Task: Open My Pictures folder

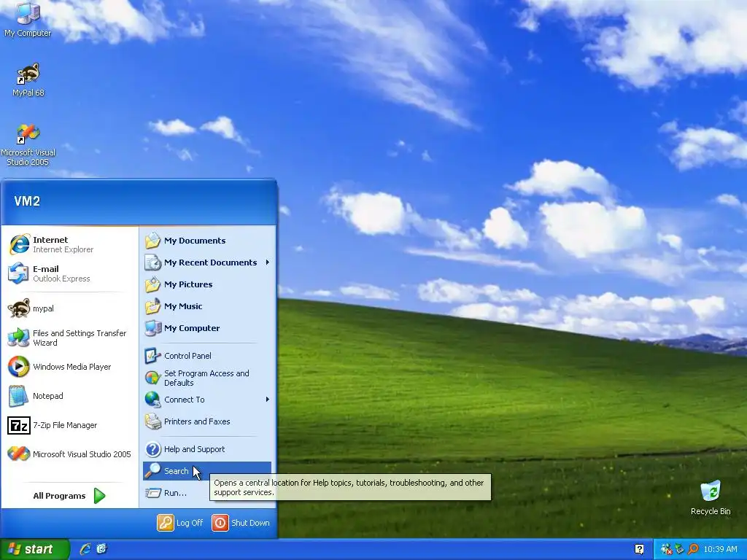Action: (207, 284)
